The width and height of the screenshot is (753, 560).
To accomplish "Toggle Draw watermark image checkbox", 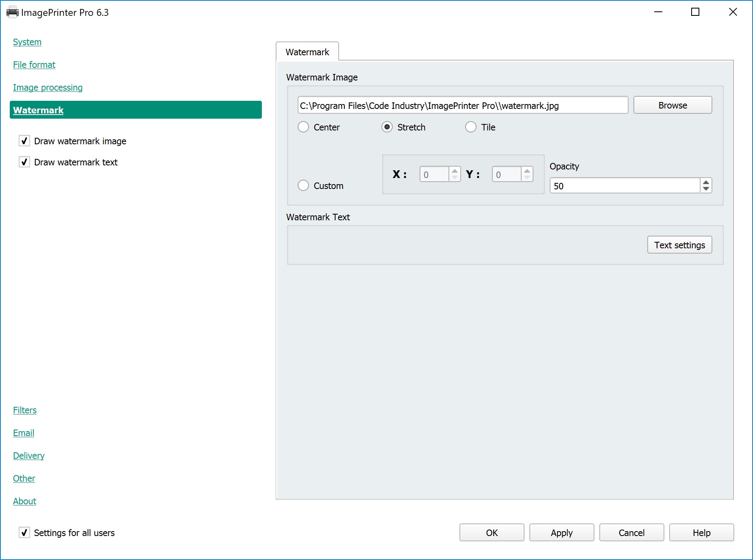I will point(24,141).
